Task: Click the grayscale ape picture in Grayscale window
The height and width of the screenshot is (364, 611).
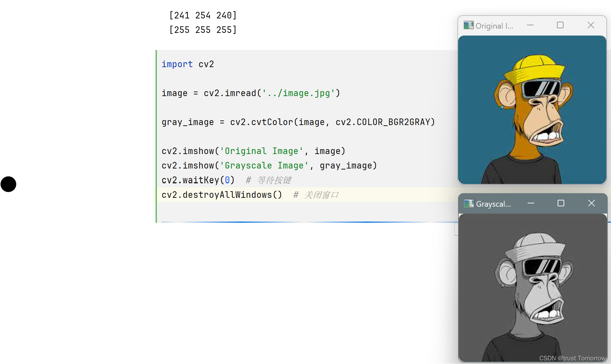Action: (533, 288)
